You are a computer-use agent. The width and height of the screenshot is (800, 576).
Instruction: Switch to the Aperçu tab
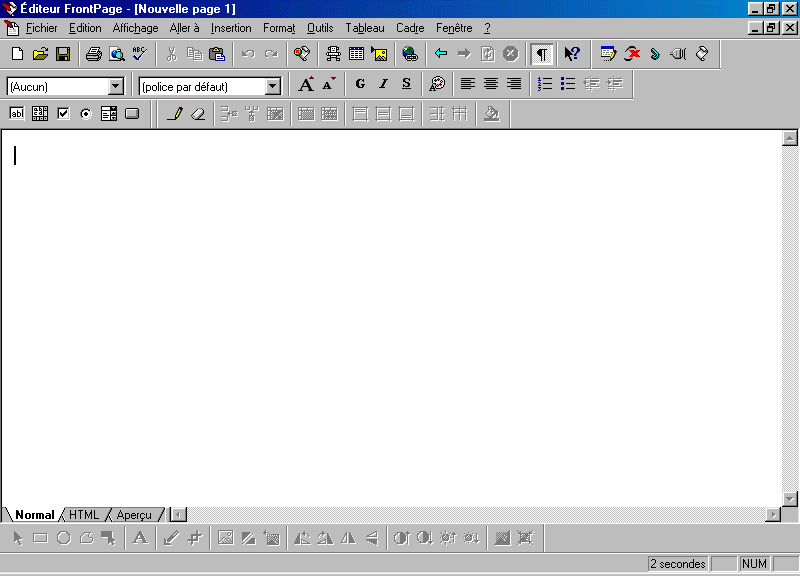pos(134,515)
